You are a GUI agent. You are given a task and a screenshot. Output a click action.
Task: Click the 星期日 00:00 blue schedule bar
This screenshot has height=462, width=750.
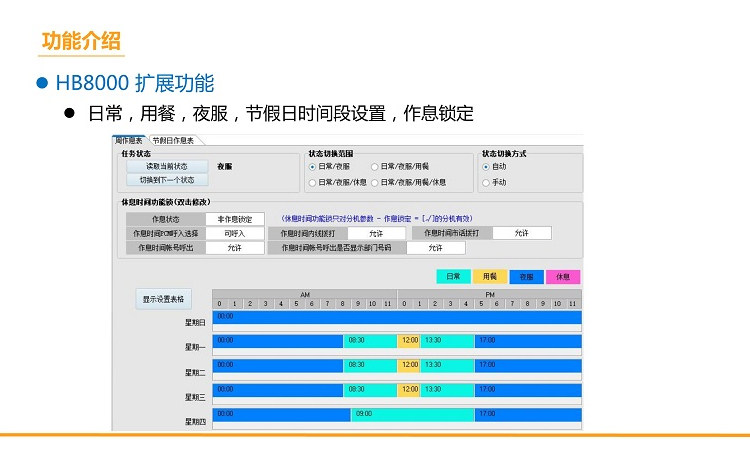[x=397, y=317]
